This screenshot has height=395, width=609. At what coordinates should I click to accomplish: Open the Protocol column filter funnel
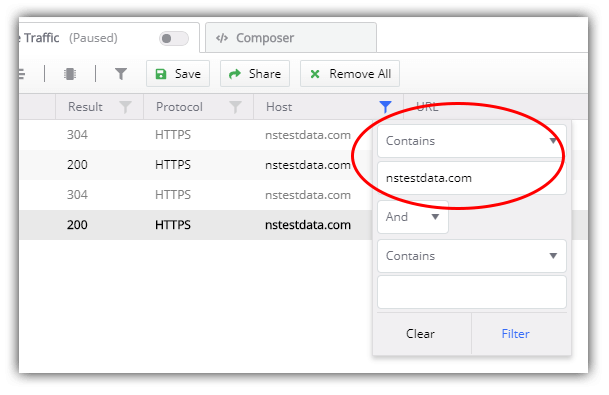point(235,107)
